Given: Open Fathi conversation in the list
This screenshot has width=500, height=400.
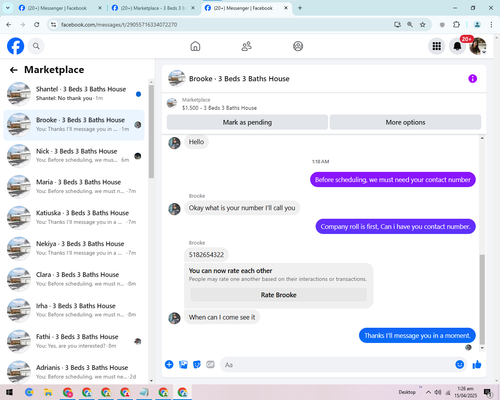Looking at the screenshot, I should (x=74, y=341).
